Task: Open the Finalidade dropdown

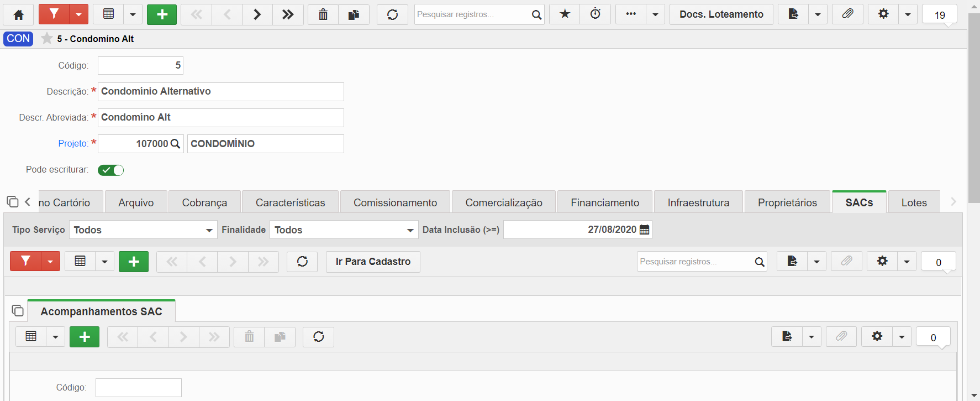Action: pyautogui.click(x=344, y=230)
